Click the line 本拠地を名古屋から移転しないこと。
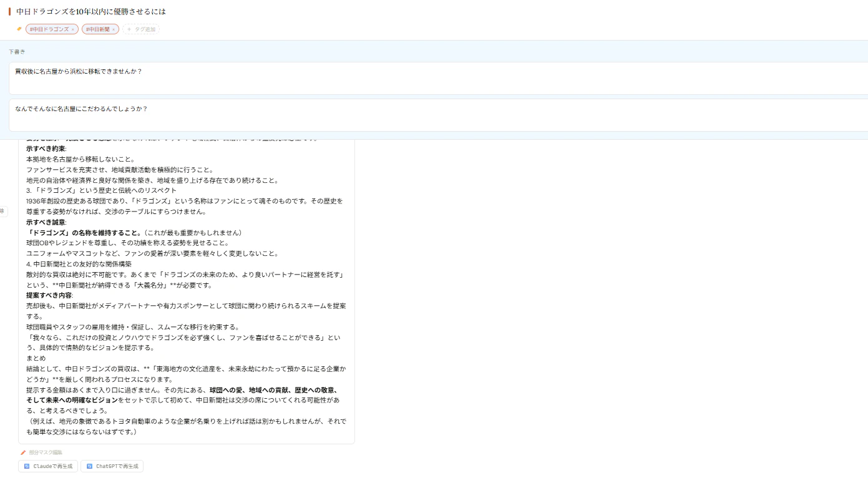 80,159
